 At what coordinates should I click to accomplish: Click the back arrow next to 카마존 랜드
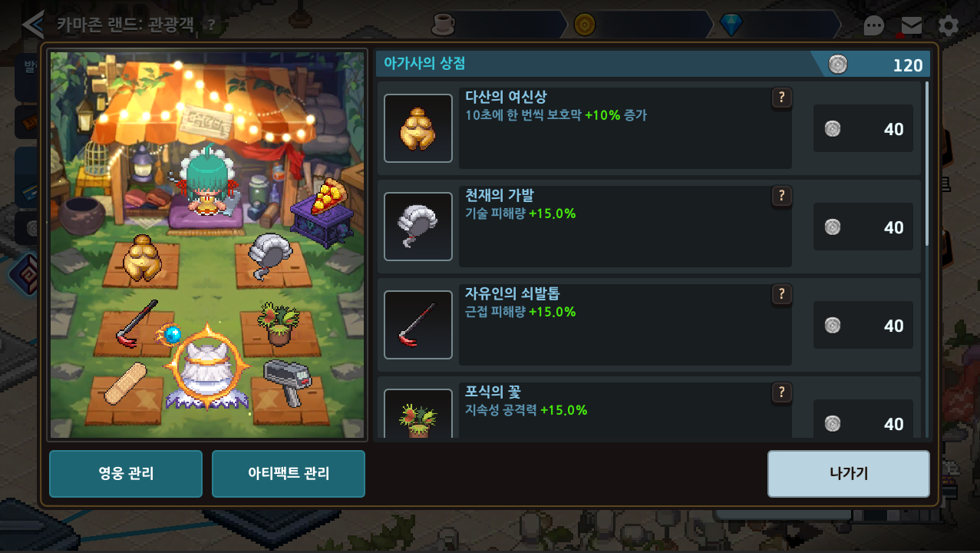33,25
